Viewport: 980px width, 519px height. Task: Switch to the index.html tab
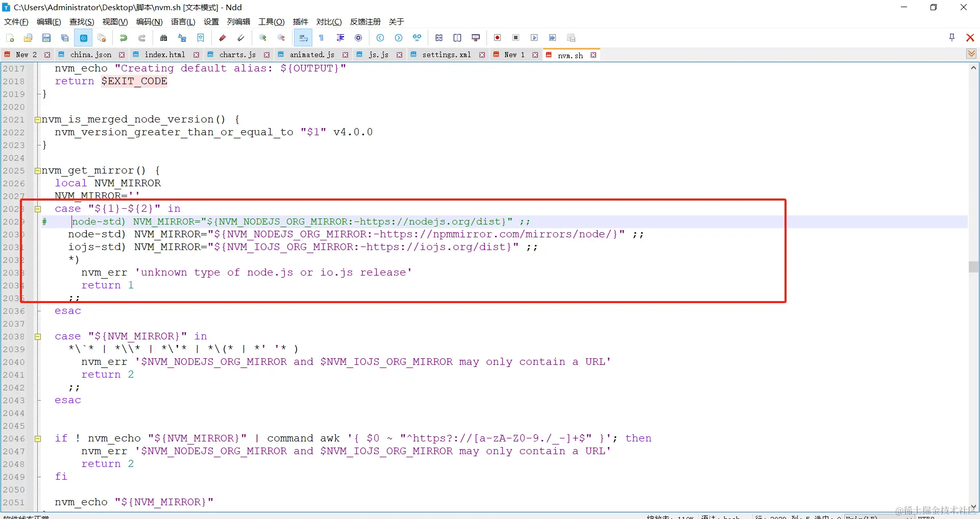165,55
